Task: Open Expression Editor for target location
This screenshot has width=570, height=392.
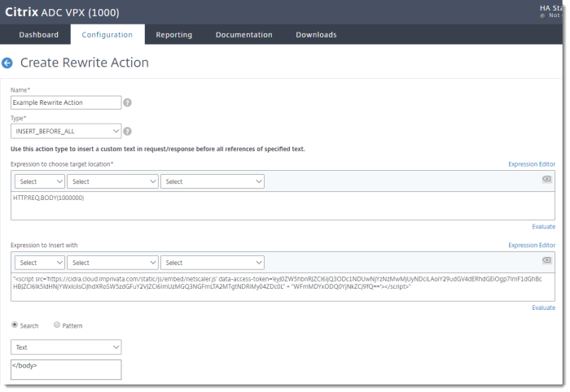Action: coord(532,164)
